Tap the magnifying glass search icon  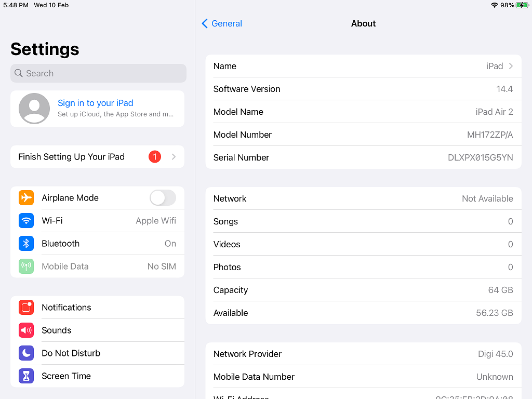coord(19,73)
